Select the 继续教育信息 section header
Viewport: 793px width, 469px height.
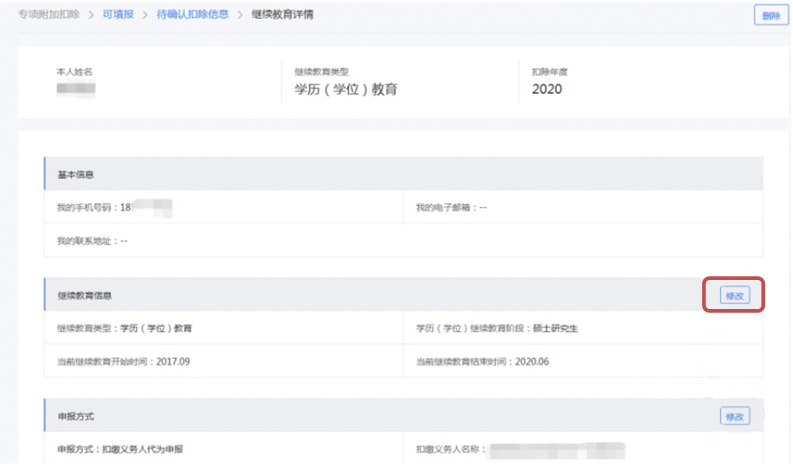(x=84, y=296)
